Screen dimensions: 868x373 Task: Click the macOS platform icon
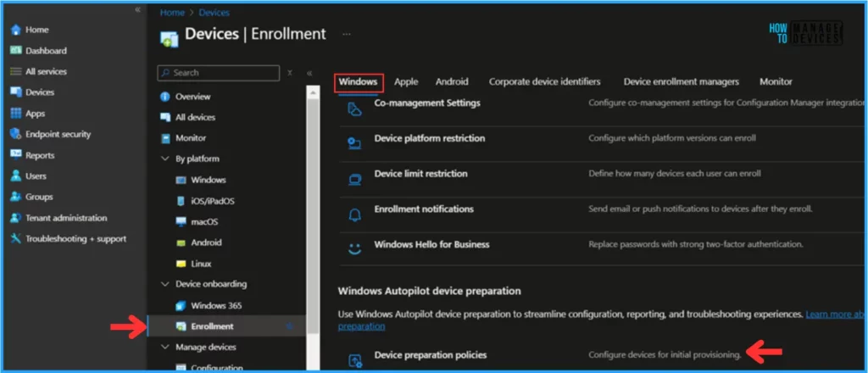[x=181, y=222]
